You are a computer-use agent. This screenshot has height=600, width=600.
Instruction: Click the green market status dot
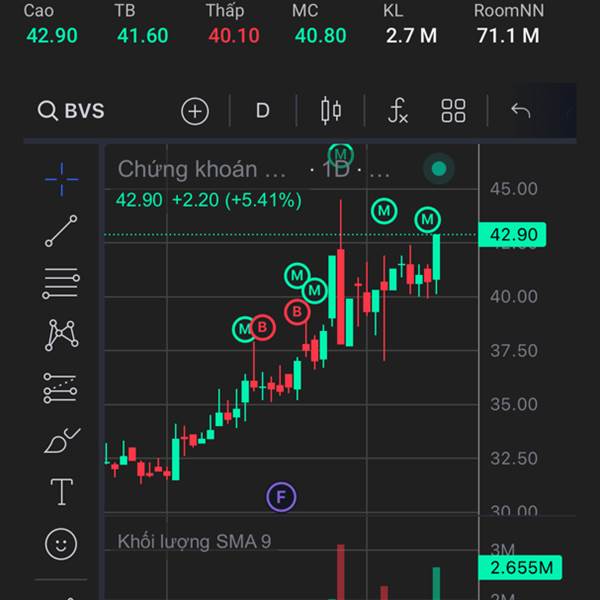[x=439, y=169]
